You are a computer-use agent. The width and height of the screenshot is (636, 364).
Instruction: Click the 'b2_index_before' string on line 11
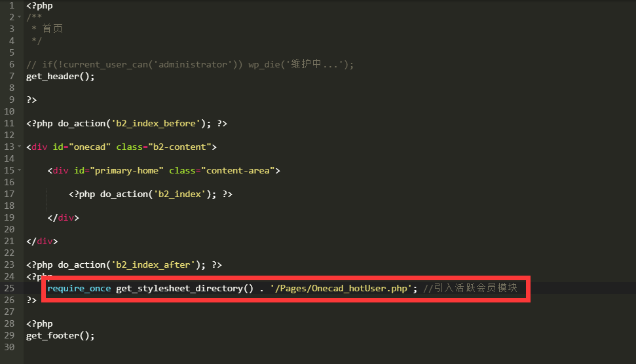coord(156,123)
